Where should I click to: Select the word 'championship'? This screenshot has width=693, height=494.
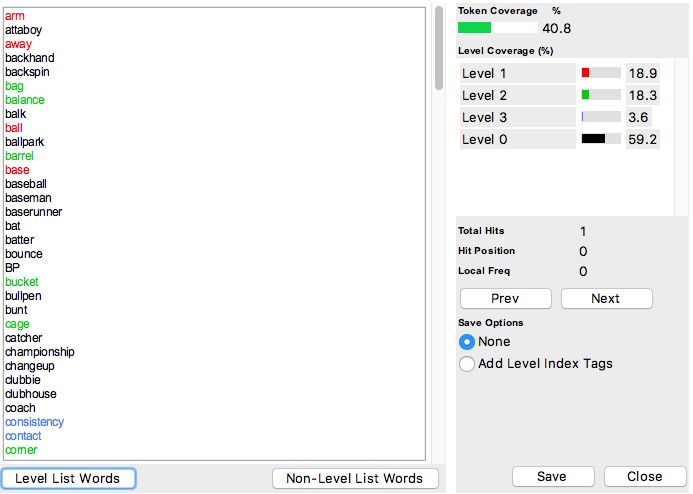[x=40, y=352]
